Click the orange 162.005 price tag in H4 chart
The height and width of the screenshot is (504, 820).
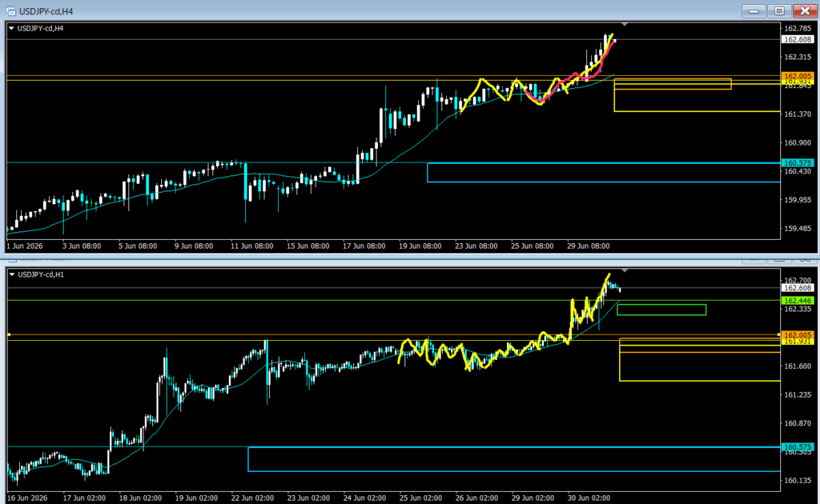[798, 76]
